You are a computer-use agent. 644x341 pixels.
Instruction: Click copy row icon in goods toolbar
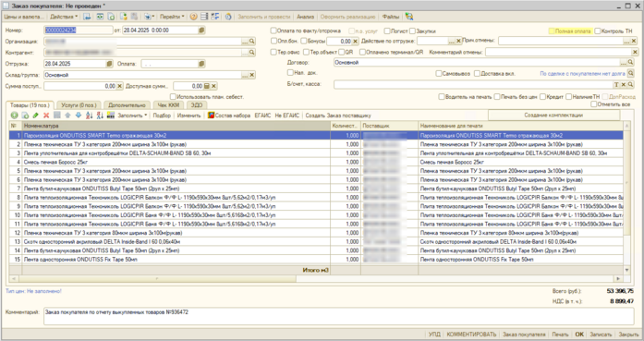[x=25, y=116]
